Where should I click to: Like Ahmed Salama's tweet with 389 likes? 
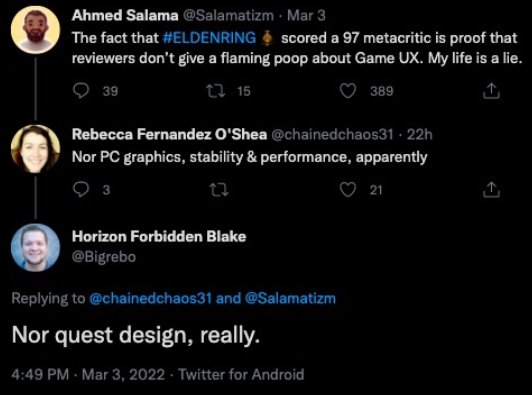point(348,91)
